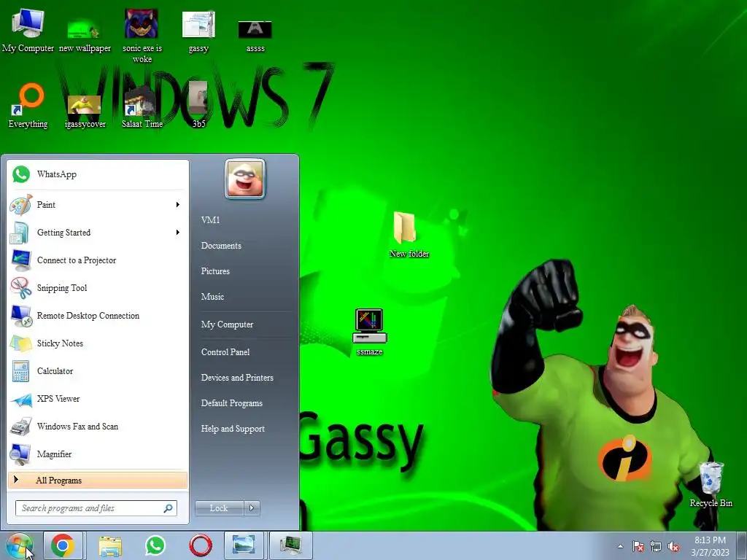Open Opera browser from the taskbar
Viewport: 747px width, 560px height.
201,545
